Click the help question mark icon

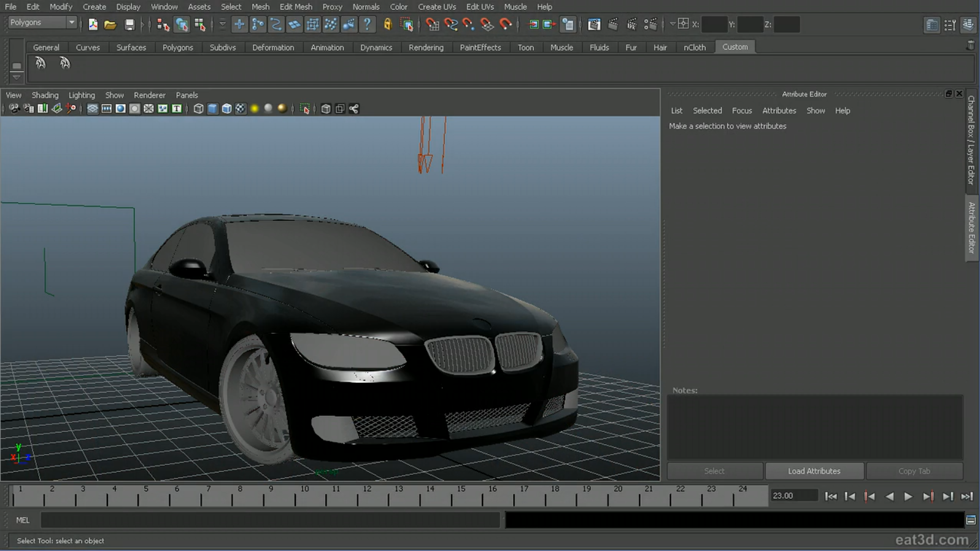367,25
